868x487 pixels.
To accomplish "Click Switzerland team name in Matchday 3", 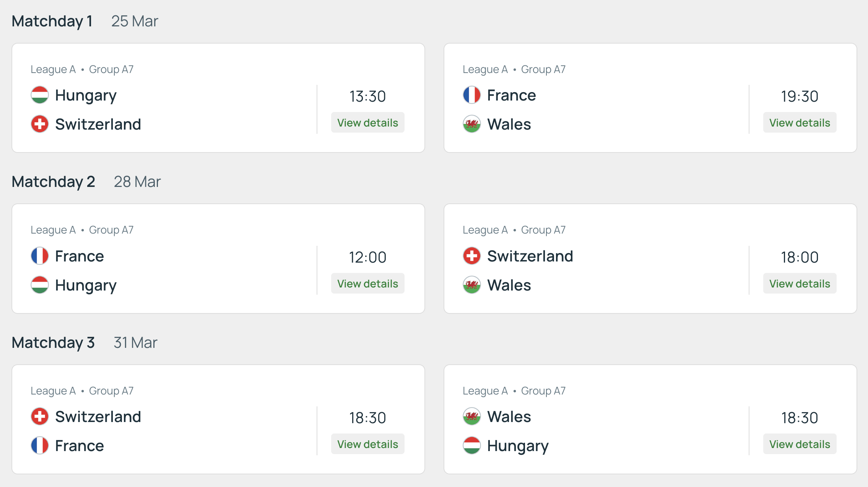I will 98,417.
